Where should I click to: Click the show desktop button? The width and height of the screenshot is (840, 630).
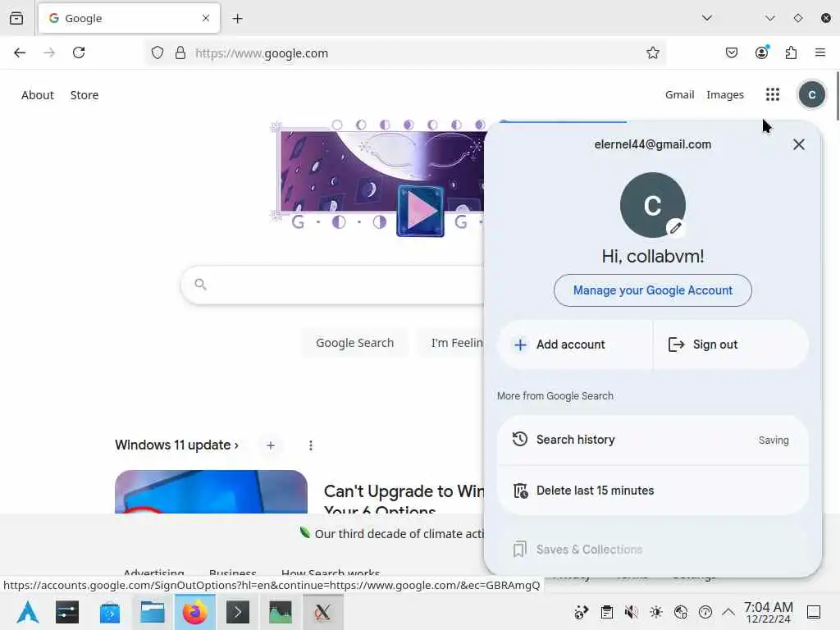(814, 612)
